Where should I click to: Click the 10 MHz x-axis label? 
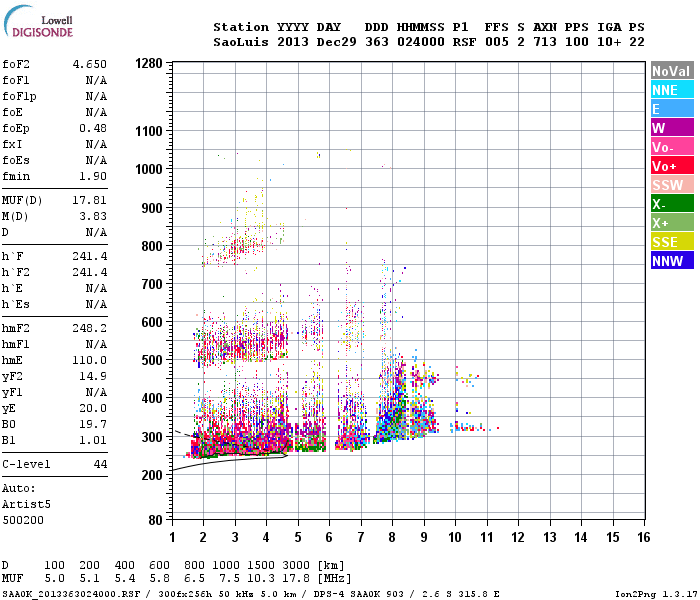pos(455,537)
